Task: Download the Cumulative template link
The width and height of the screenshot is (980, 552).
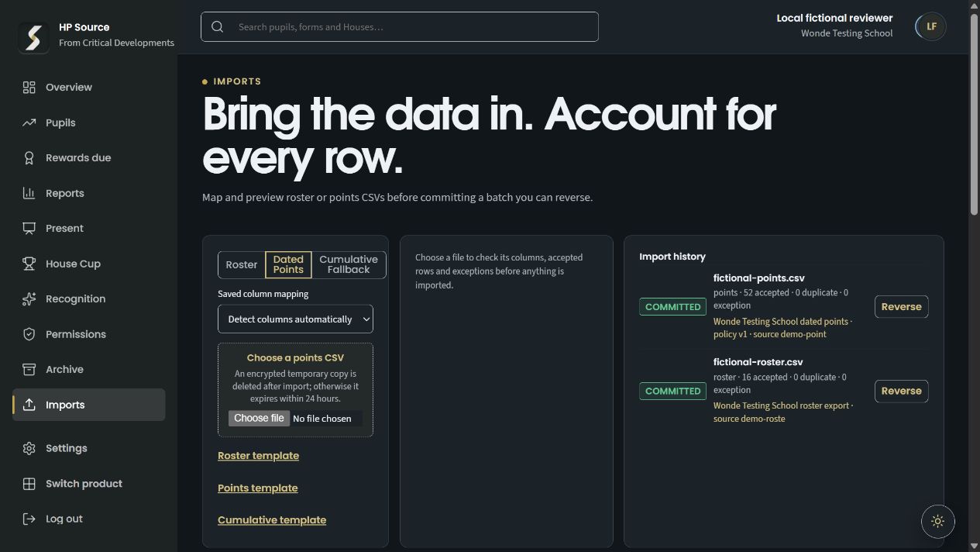Action: [272, 520]
